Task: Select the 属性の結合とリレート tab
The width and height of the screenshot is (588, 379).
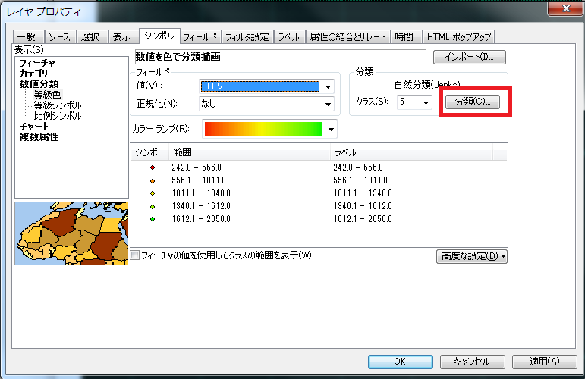Action: pos(347,36)
